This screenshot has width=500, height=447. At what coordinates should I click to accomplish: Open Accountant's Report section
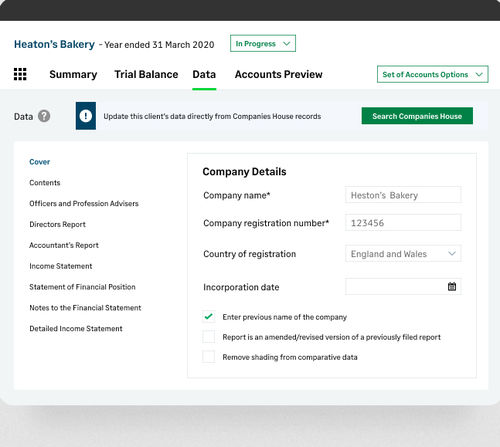tap(64, 245)
